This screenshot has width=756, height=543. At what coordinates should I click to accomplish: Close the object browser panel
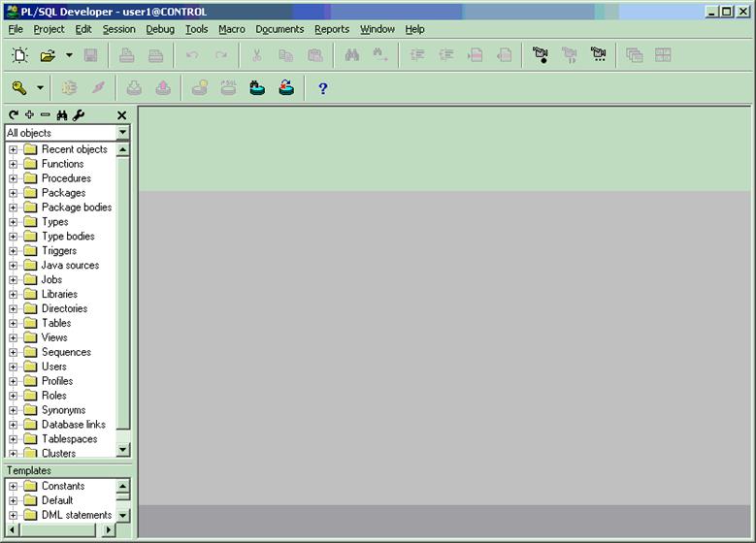121,114
